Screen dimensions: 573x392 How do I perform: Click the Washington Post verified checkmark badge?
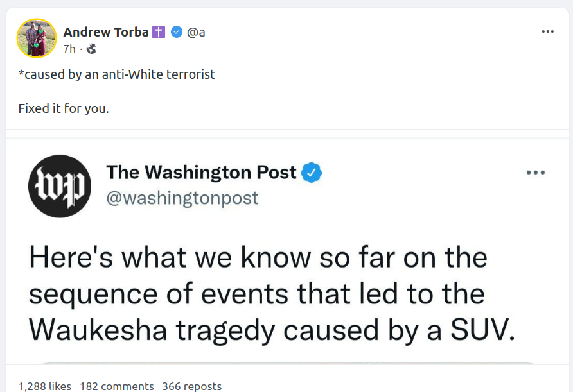312,172
